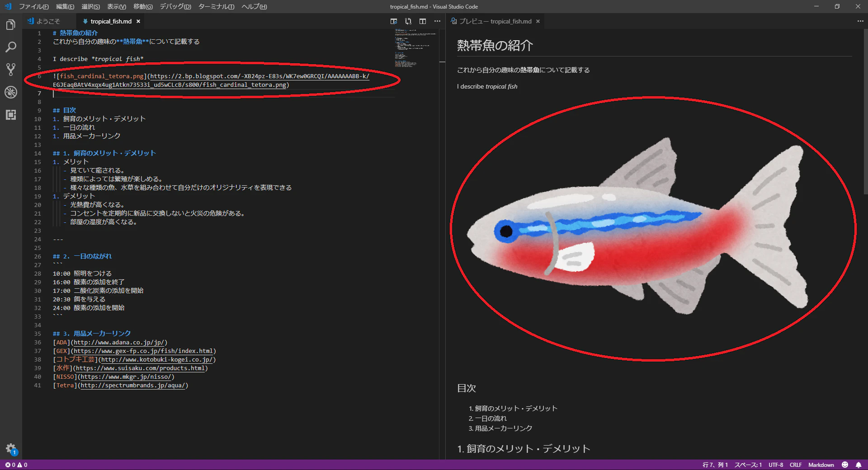Viewport: 868px width, 470px height.
Task: Click the Tetra link URL on line 41
Action: [x=133, y=385]
